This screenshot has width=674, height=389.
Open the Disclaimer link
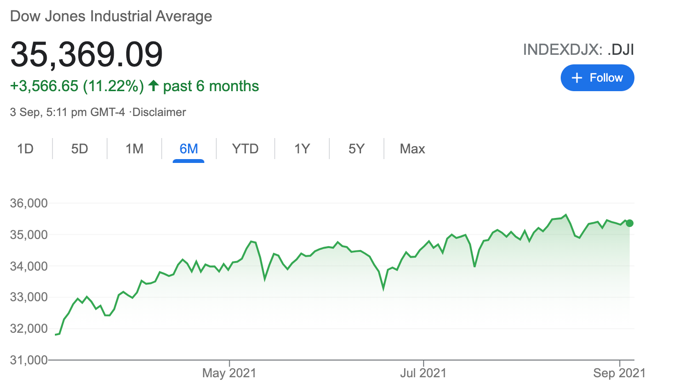(159, 112)
